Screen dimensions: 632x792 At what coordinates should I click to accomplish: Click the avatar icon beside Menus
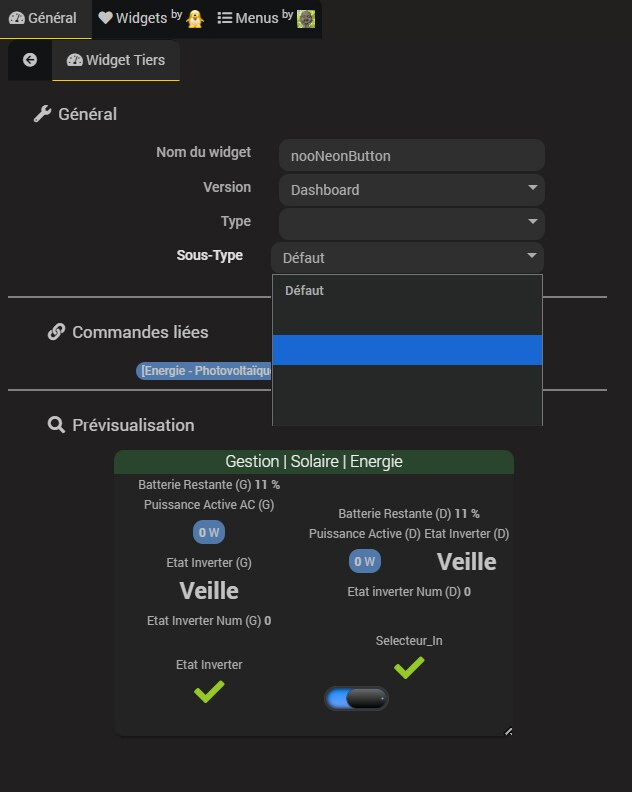point(306,18)
